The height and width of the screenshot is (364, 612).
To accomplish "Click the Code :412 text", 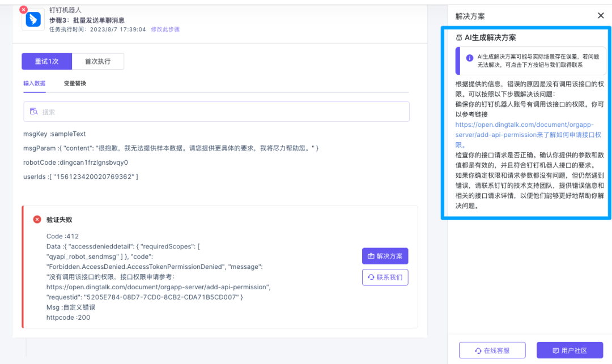I will coord(62,236).
